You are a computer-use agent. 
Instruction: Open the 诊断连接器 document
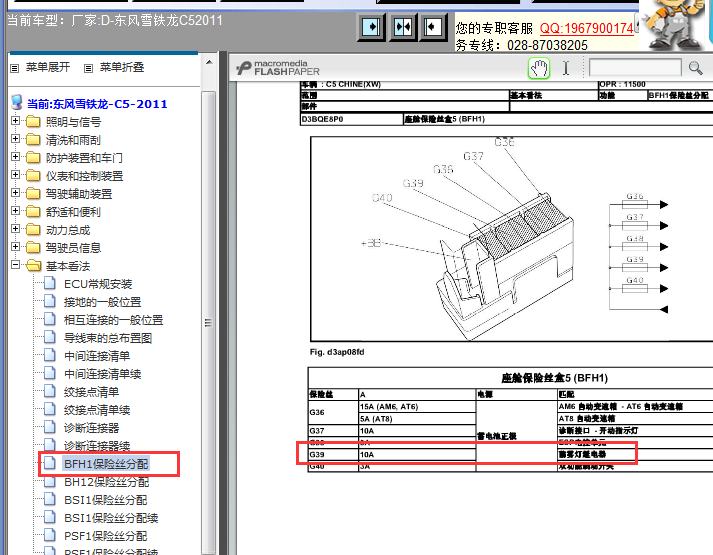click(x=91, y=428)
